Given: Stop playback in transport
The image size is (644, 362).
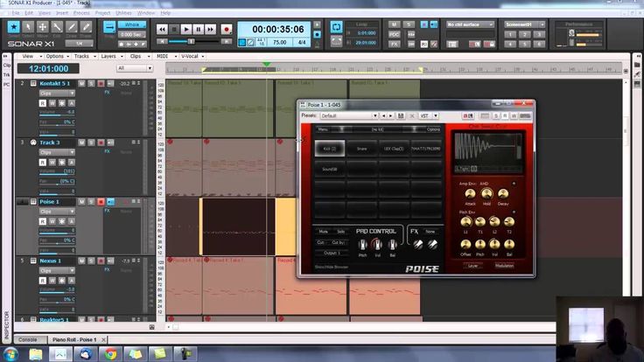Looking at the screenshot, I should [174, 29].
